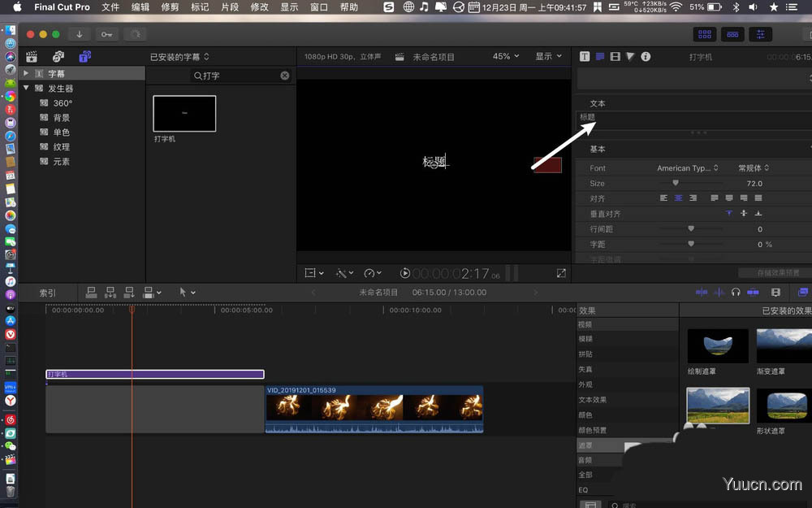Set vertical alignment to bottom
The image size is (812, 508).
(x=758, y=213)
